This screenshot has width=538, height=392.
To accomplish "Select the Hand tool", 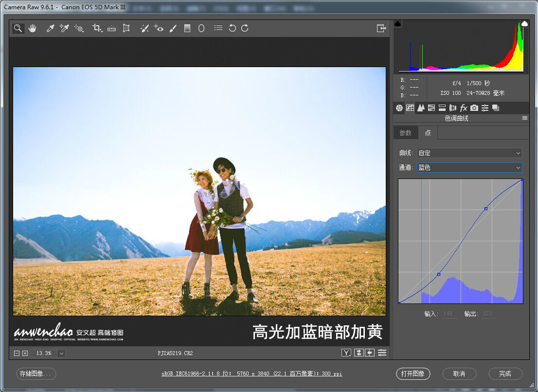I will coord(32,28).
